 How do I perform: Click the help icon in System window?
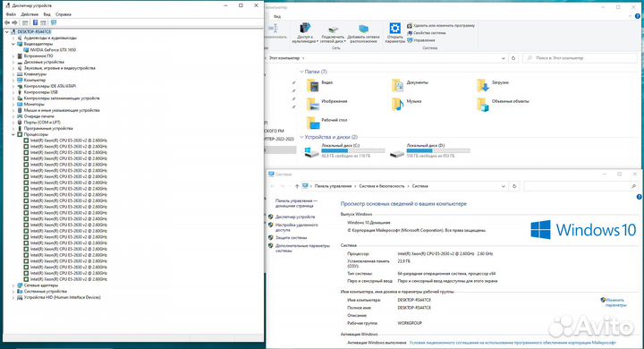tap(639, 197)
